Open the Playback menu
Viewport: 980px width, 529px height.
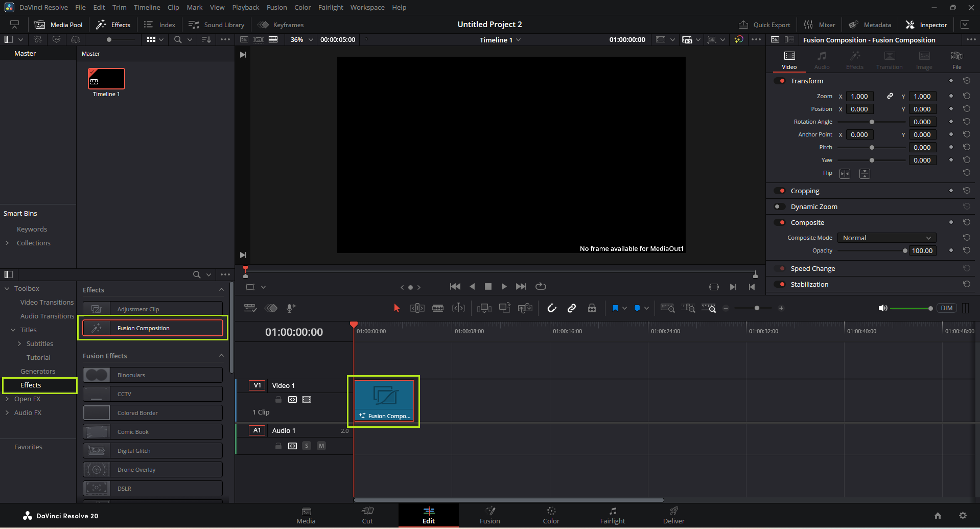[x=245, y=7]
